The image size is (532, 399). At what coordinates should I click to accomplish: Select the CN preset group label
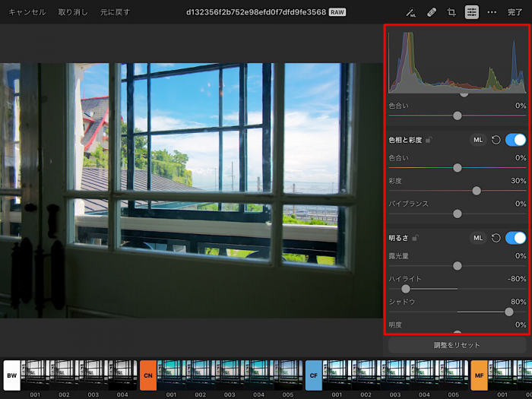(x=148, y=375)
